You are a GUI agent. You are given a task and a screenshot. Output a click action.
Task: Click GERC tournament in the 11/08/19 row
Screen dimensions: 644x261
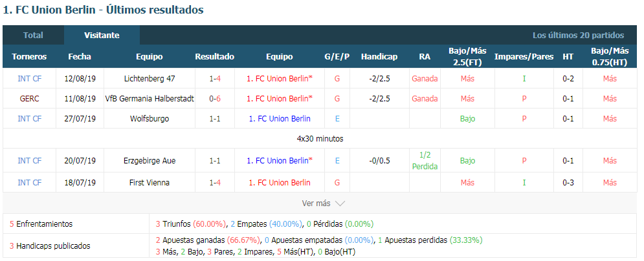click(30, 99)
